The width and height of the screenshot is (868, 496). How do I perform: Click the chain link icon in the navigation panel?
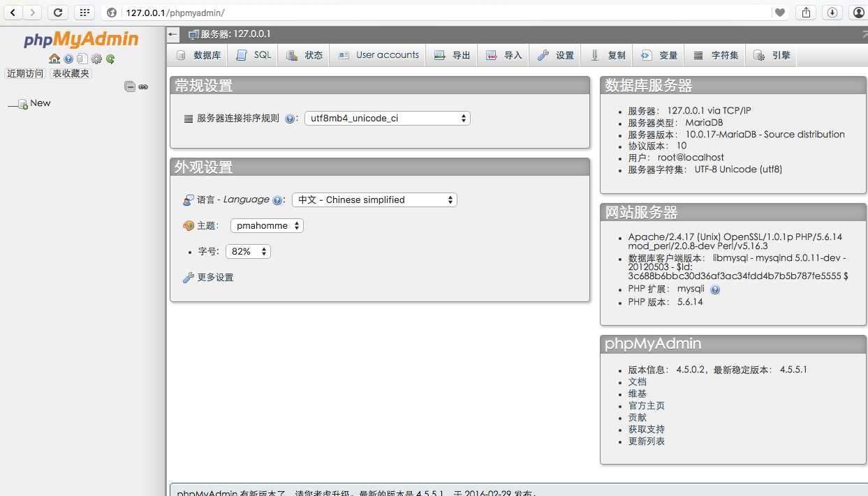tap(143, 87)
